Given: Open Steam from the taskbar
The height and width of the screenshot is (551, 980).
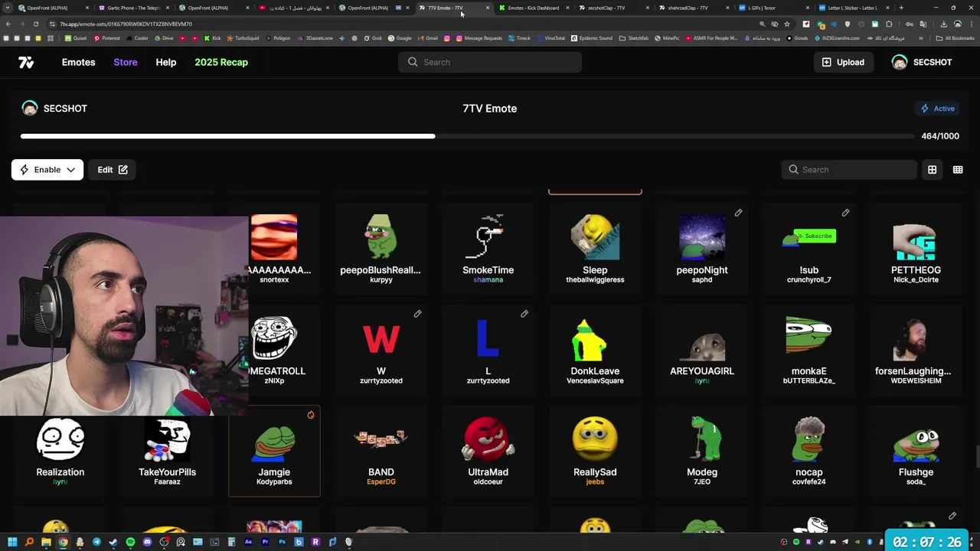Looking at the screenshot, I should pos(113,542).
